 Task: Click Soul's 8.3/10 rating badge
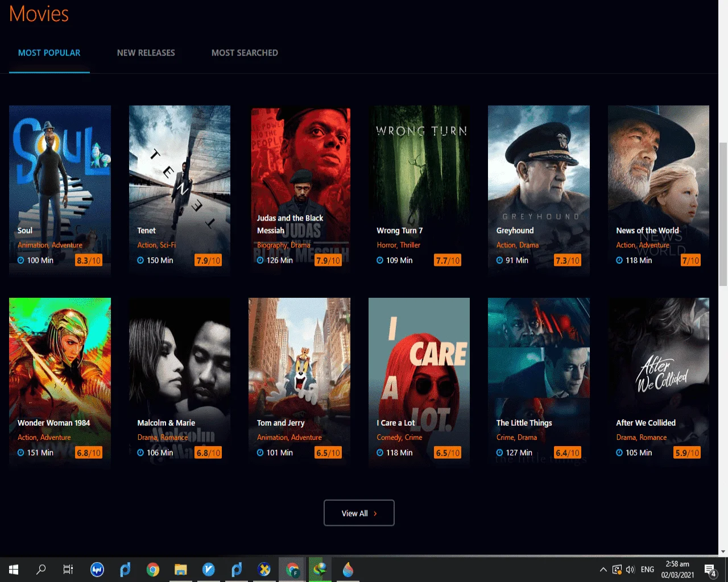pyautogui.click(x=89, y=260)
